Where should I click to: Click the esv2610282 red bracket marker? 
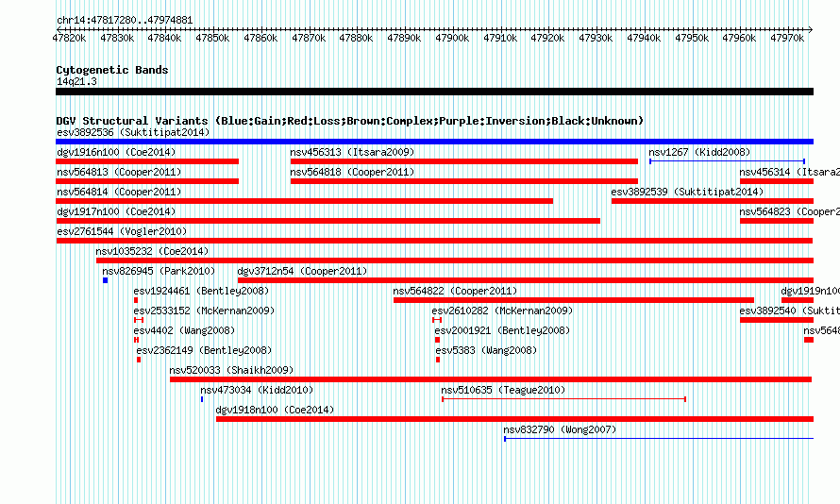pos(437,320)
